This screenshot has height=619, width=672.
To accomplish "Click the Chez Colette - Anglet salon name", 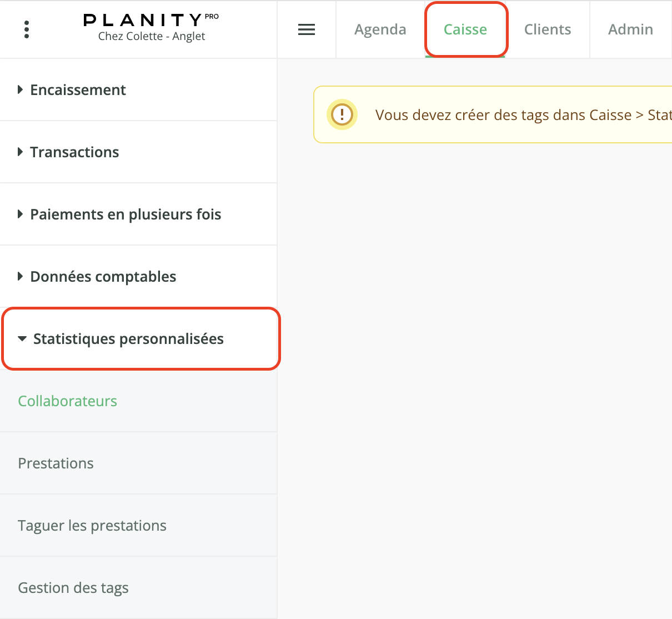I will click(x=152, y=36).
